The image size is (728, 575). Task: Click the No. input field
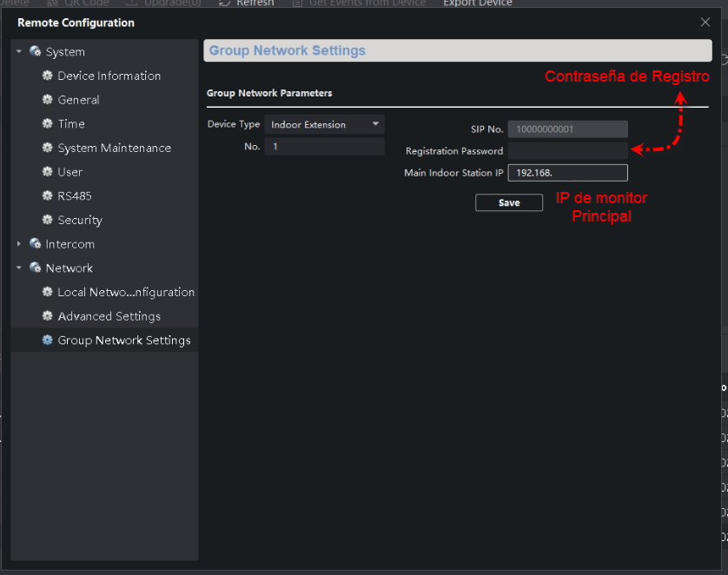325,147
